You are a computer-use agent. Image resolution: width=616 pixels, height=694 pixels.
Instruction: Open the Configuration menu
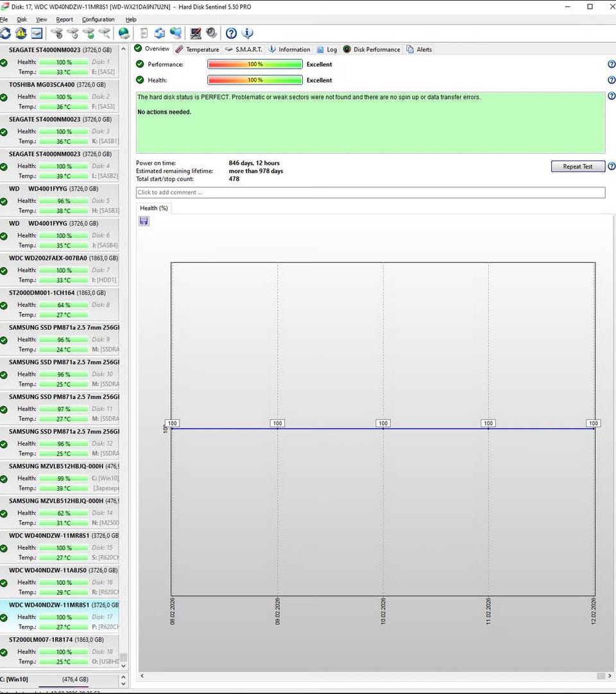[98, 19]
